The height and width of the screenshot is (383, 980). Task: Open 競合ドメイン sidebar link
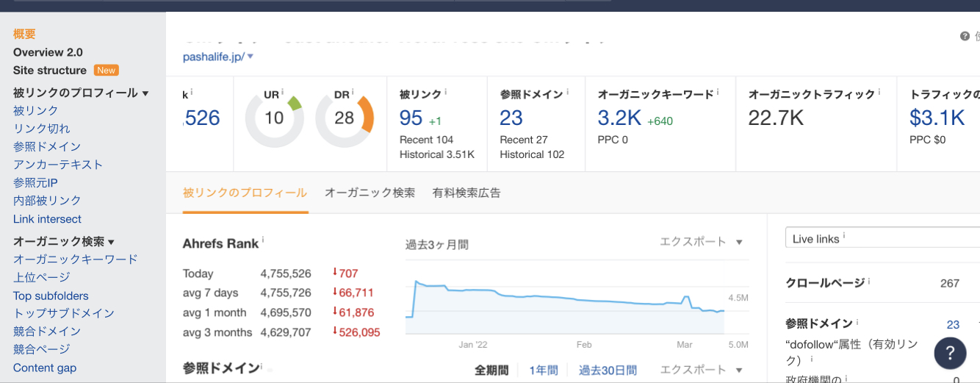point(47,332)
